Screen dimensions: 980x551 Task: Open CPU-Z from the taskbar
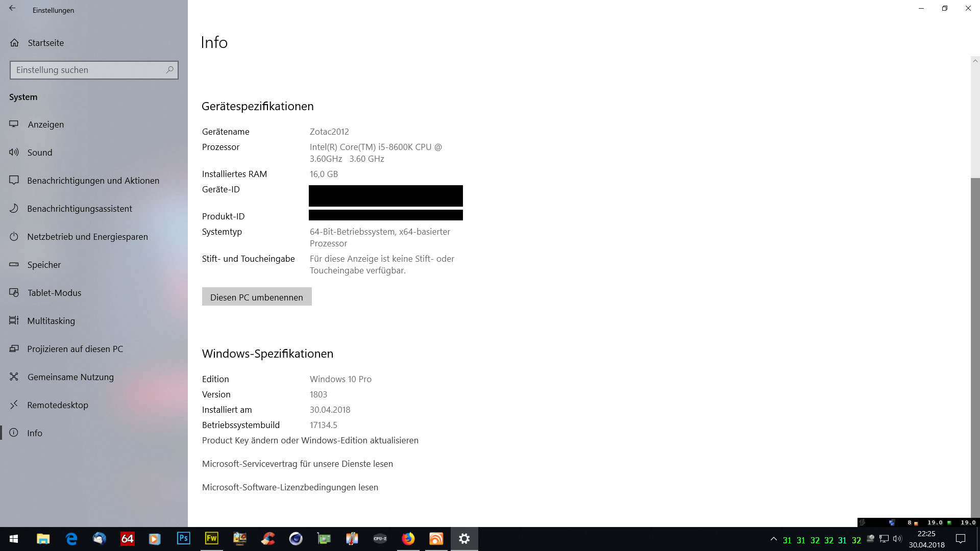click(x=380, y=539)
